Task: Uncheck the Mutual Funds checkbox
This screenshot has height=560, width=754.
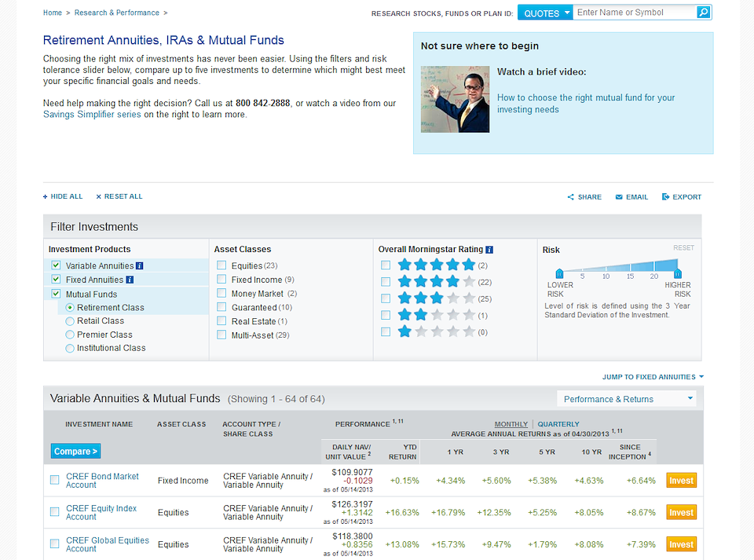Action: (x=57, y=294)
